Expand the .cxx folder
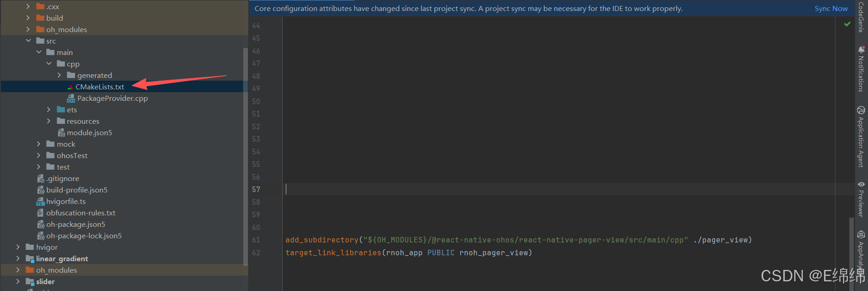Screen dimensions: 868x291 pyautogui.click(x=28, y=6)
